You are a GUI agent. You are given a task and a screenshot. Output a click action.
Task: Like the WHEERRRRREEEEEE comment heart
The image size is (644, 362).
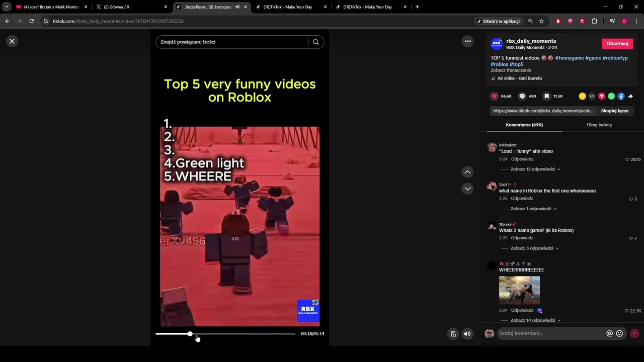coord(627,311)
